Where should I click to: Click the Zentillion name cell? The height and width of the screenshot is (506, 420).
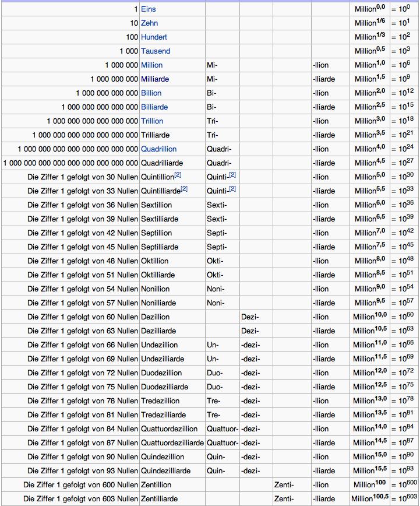point(156,485)
